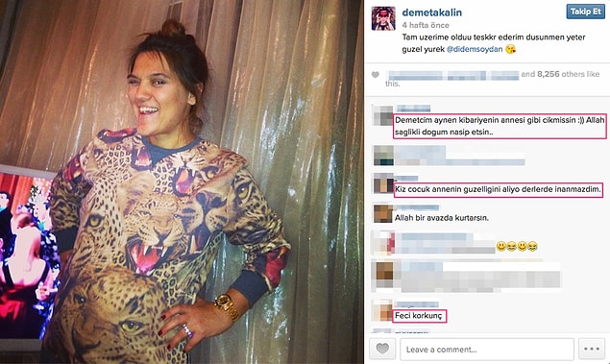This screenshot has width=610, height=364.
Task: Click the '4 hafta önce' timestamp
Action: pos(426,25)
